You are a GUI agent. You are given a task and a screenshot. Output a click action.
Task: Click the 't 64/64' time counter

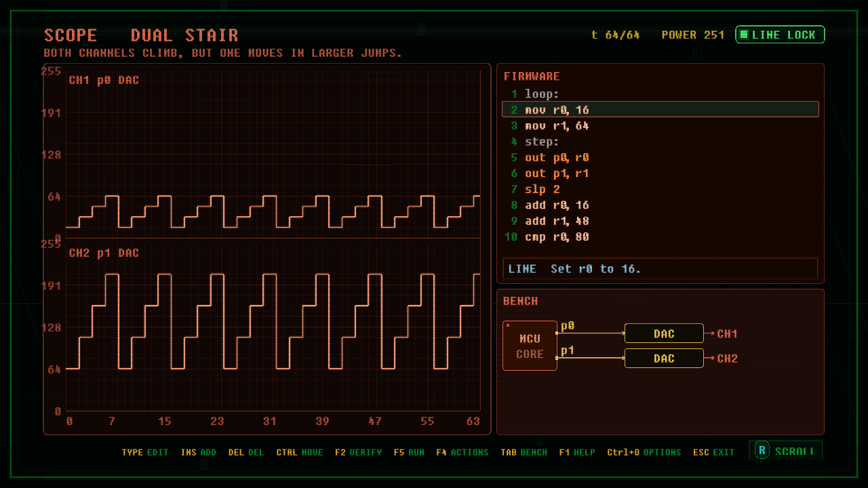[616, 35]
